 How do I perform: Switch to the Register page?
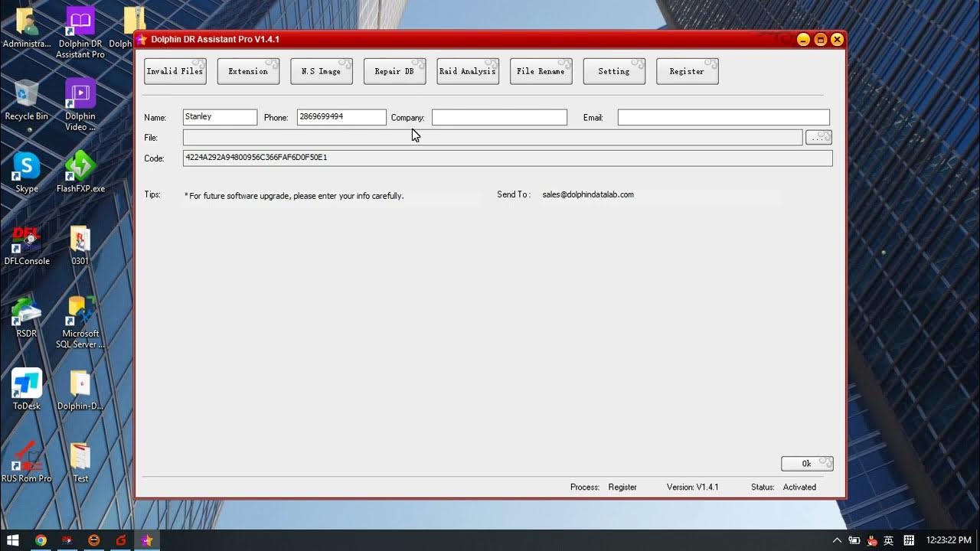(x=687, y=71)
